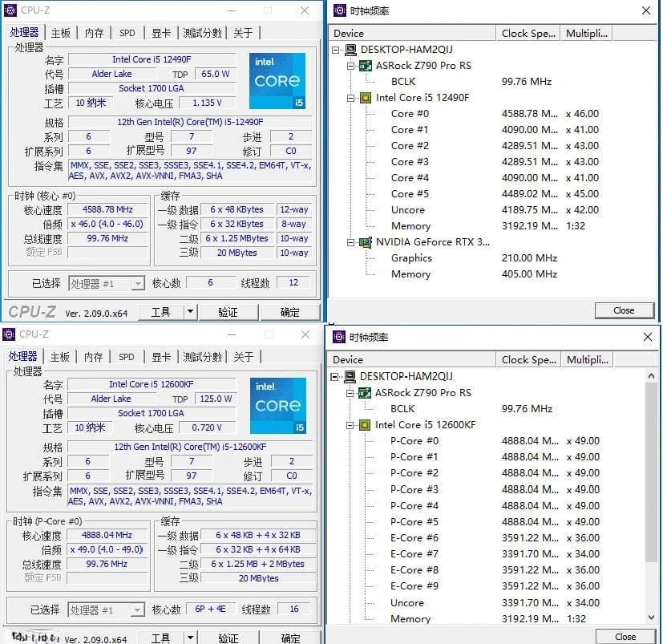The height and width of the screenshot is (644, 663).
Task: Select DESKTOP-HAM2QIJ computer icon in bottom tree
Action: pyautogui.click(x=350, y=376)
